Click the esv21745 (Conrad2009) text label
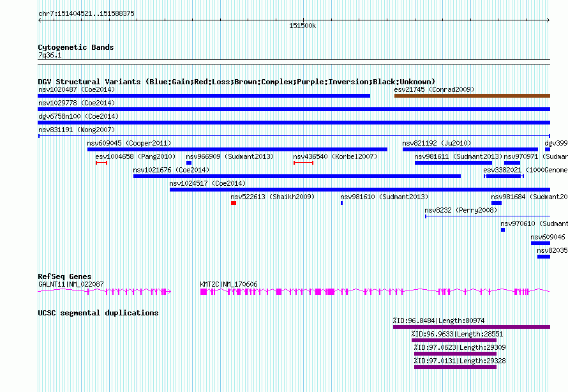 pos(434,89)
